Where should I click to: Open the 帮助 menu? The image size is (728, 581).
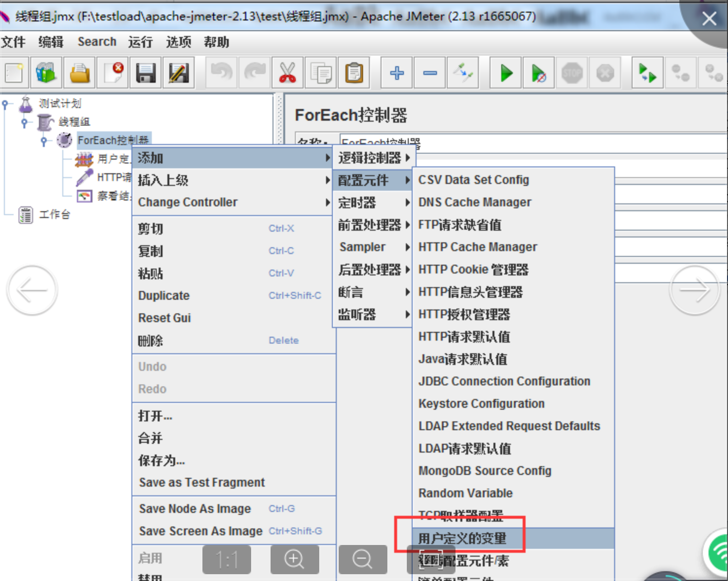click(x=217, y=42)
